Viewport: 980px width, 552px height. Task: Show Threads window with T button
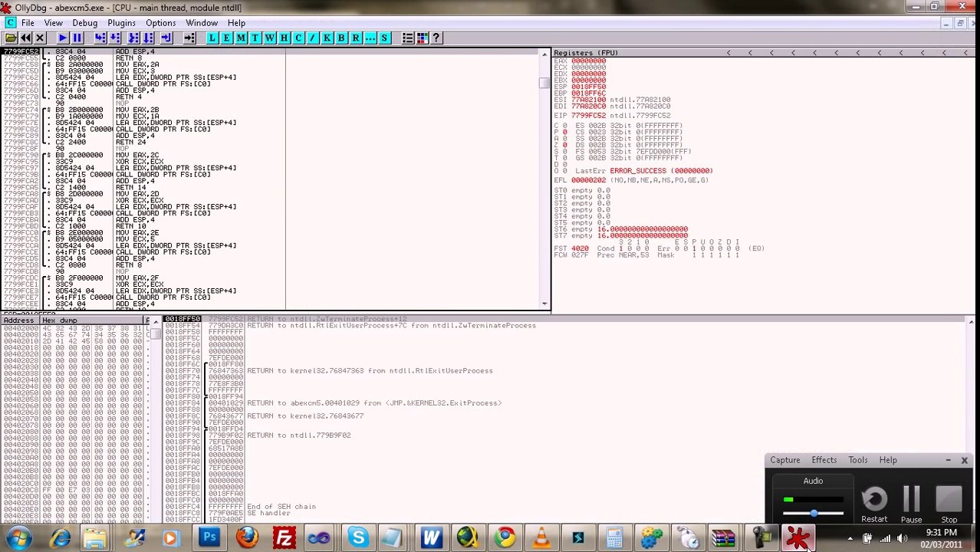coord(255,38)
